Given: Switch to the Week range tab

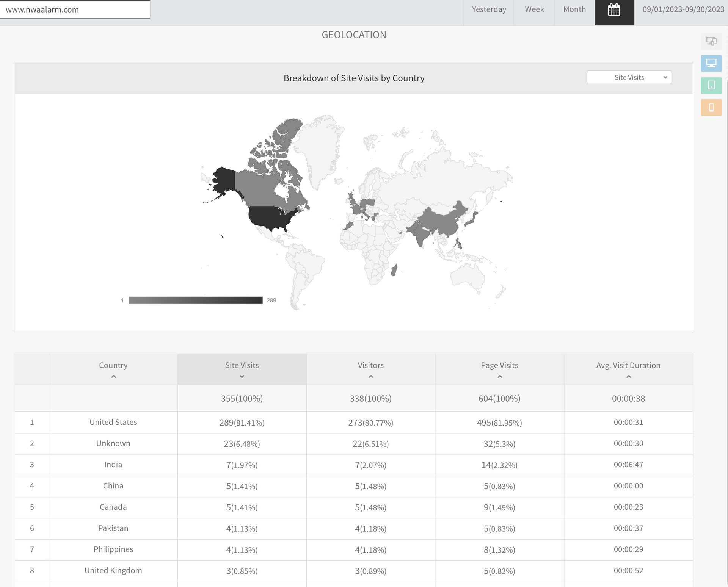Looking at the screenshot, I should 534,9.
